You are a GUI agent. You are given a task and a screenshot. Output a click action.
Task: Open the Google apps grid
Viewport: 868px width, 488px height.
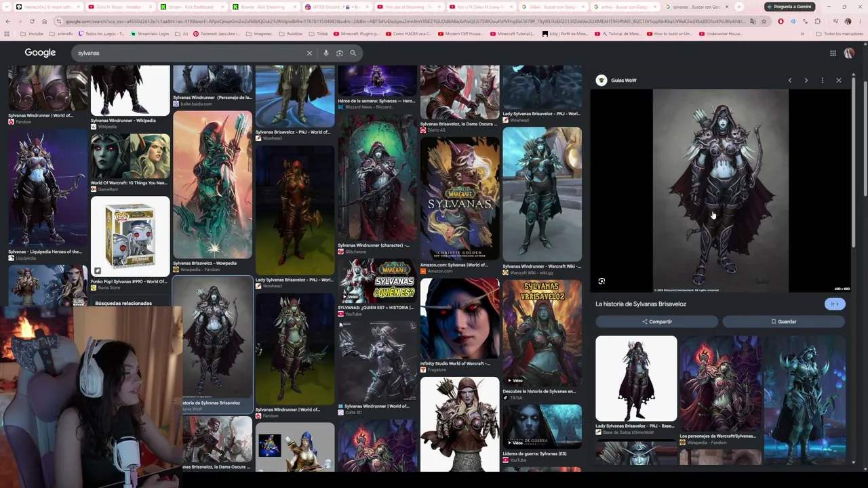pos(833,53)
